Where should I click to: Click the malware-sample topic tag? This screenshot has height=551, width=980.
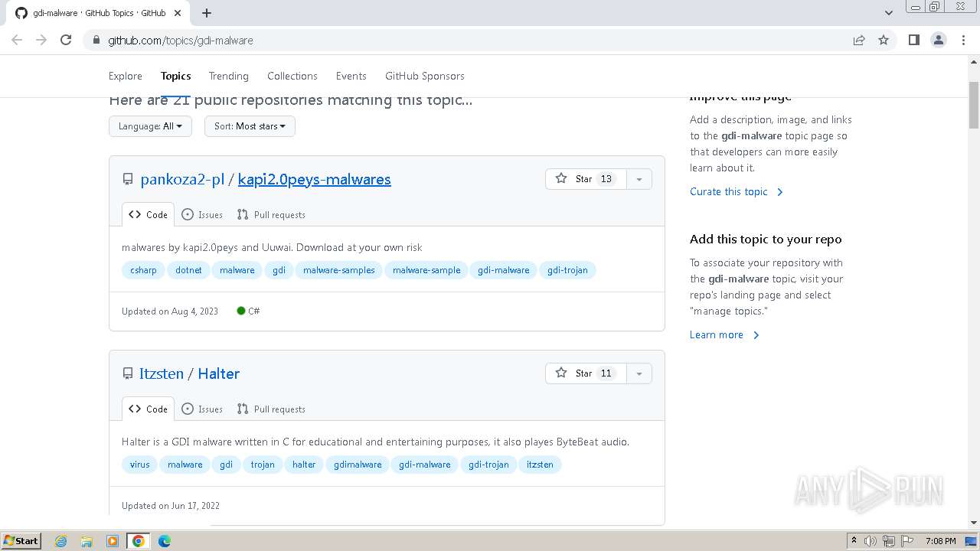[x=426, y=270]
